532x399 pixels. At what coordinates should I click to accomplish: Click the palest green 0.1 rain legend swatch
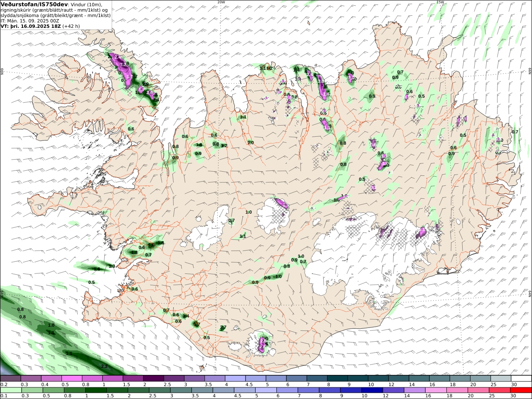11,390
